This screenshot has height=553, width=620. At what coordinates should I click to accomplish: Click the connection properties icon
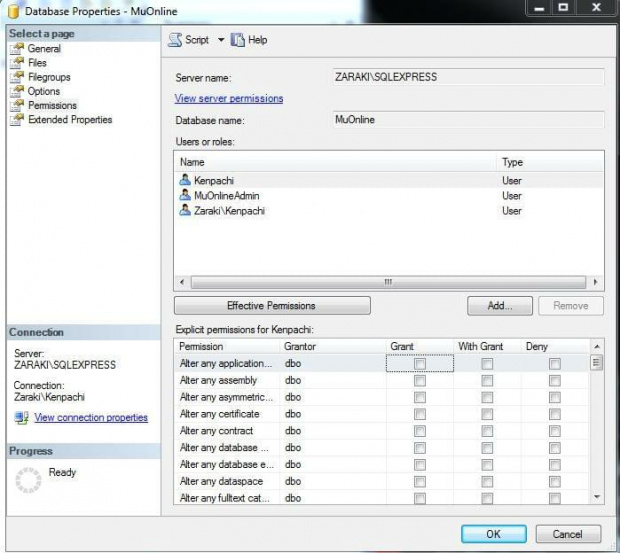[22, 418]
